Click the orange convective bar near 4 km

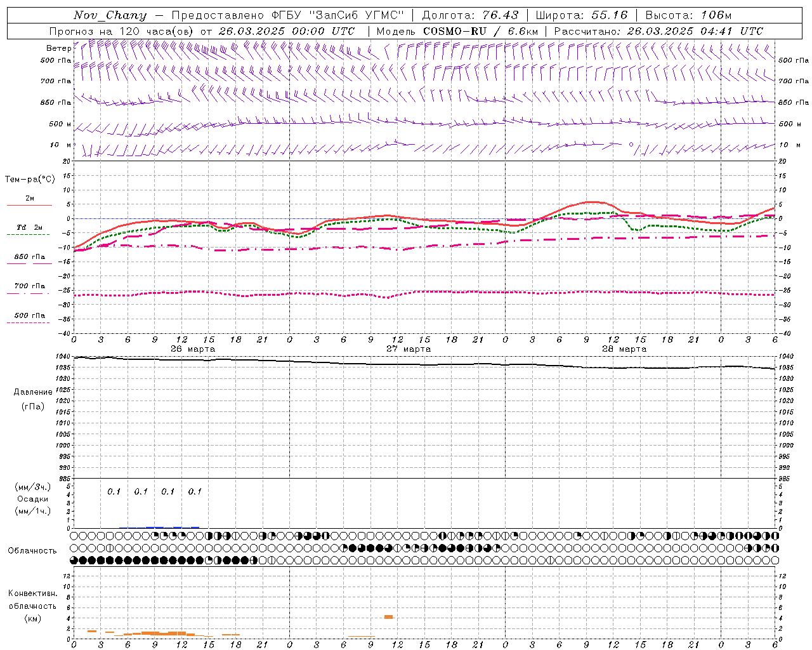pyautogui.click(x=388, y=616)
